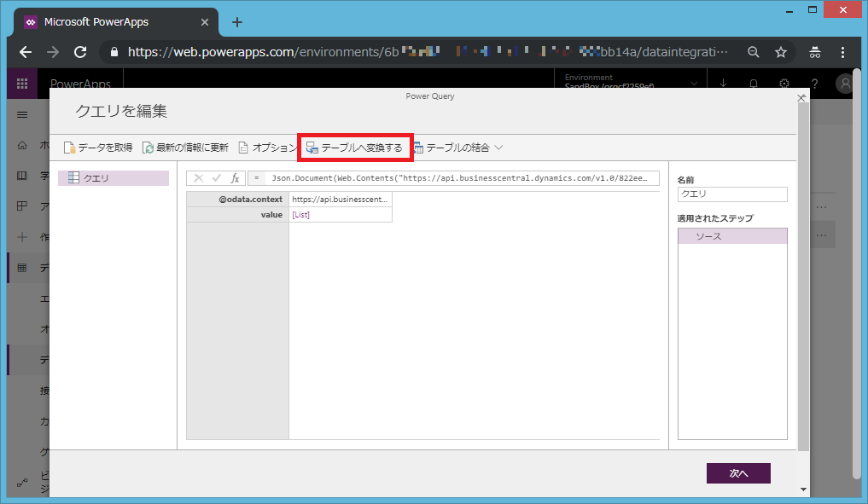Viewport: 868px width, 504px height.
Task: Open the [List] link in value row
Action: coord(300,215)
